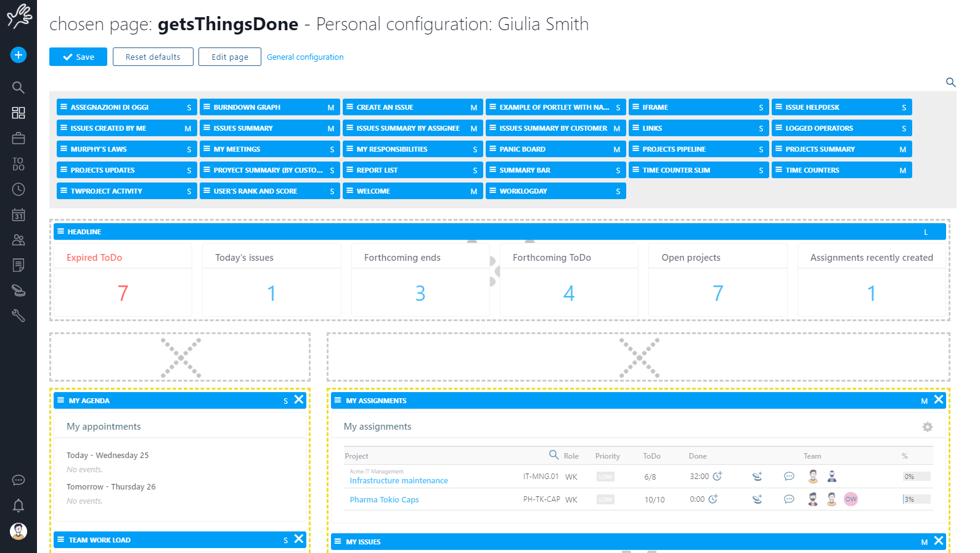Open the timesheet clock icon in sidebar
The width and height of the screenshot is (980, 553).
tap(18, 189)
